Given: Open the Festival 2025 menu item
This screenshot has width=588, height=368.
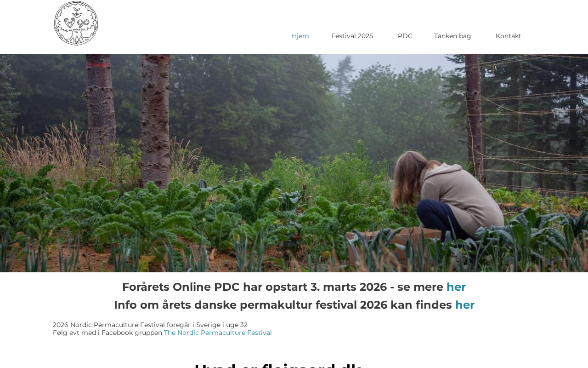Looking at the screenshot, I should point(352,36).
